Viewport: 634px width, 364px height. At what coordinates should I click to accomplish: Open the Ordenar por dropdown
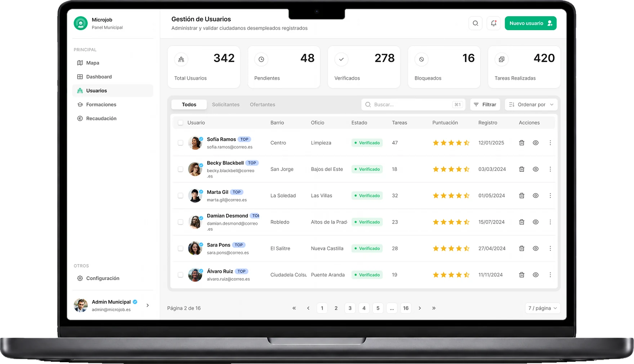point(531,104)
